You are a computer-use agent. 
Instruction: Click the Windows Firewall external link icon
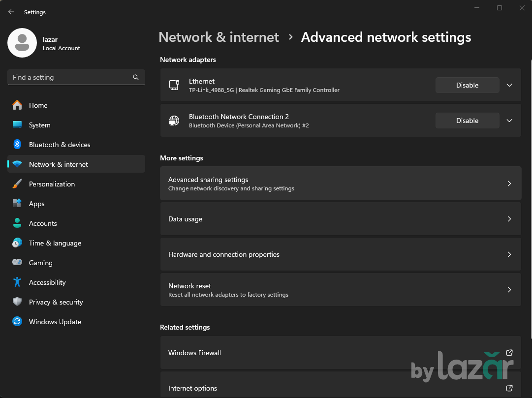click(509, 353)
